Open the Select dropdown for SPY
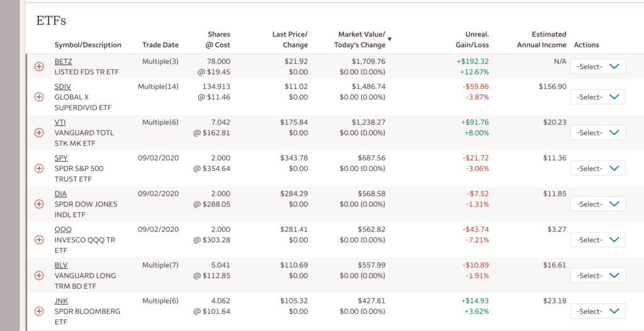 (x=597, y=169)
